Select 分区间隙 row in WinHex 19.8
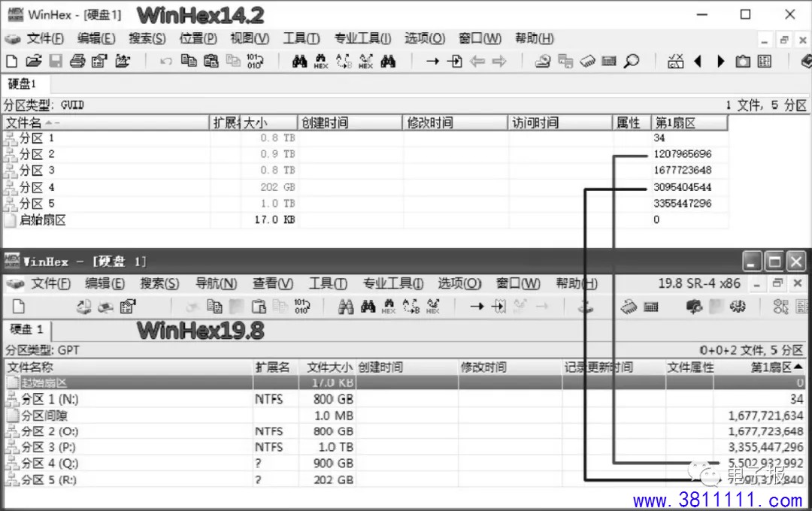The height and width of the screenshot is (511, 812). (x=405, y=416)
